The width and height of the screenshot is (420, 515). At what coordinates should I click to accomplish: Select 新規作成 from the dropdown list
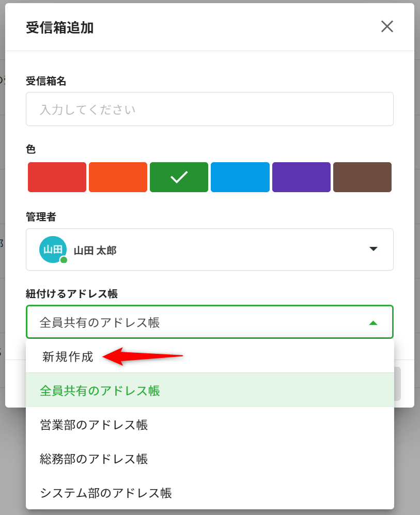point(68,356)
